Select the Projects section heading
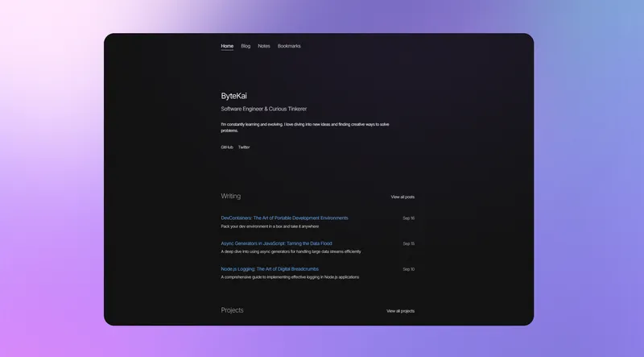 click(232, 310)
